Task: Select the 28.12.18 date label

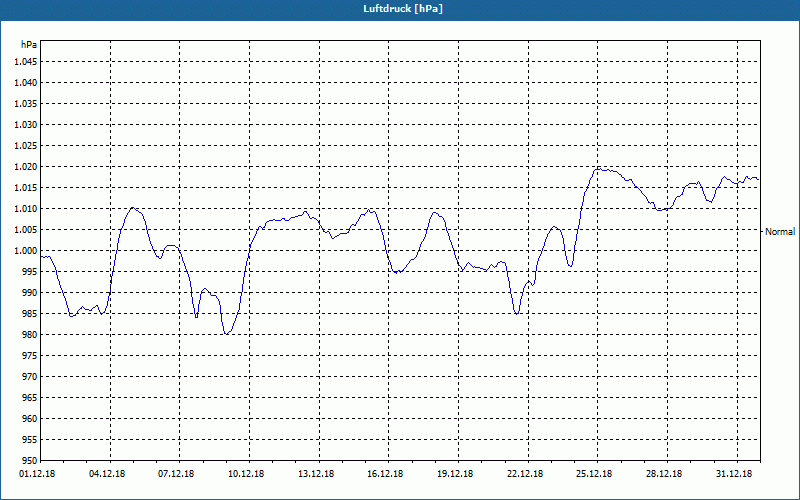Action: [x=664, y=474]
